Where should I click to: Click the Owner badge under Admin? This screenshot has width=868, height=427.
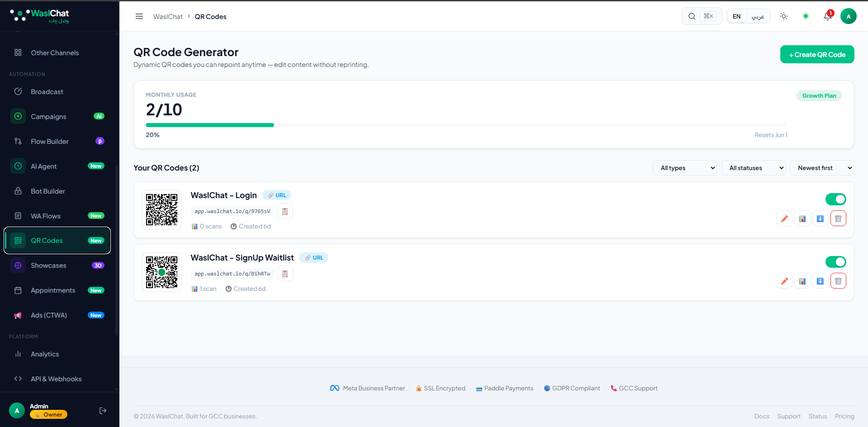(48, 414)
